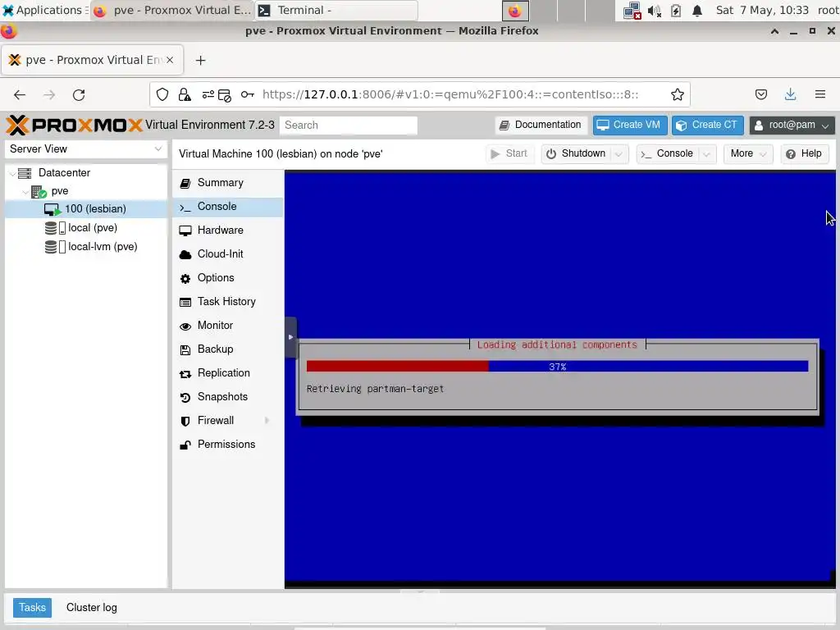This screenshot has height=630, width=840.
Task: Open the root@pam user menu
Action: (x=792, y=125)
